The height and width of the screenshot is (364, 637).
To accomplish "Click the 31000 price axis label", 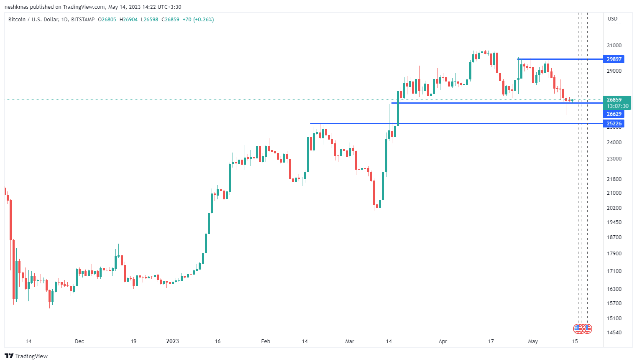I will pos(614,45).
